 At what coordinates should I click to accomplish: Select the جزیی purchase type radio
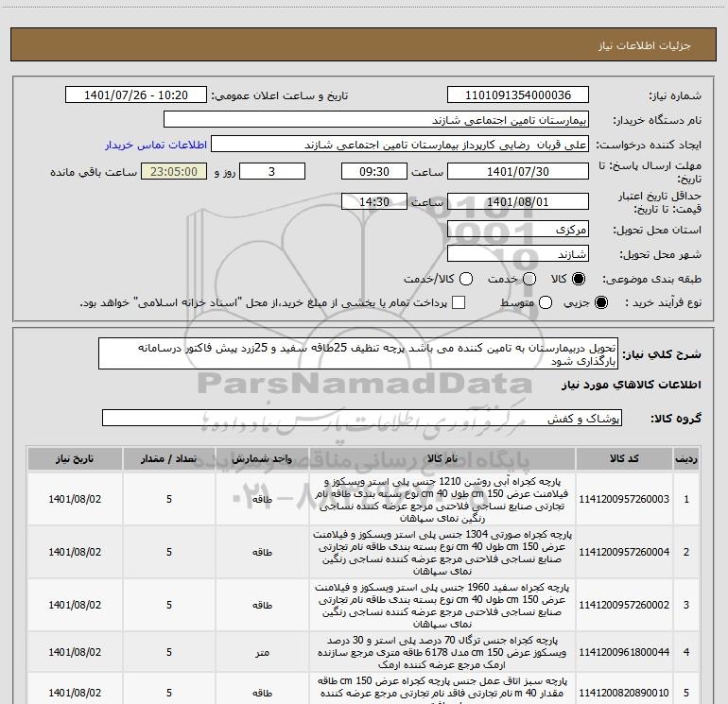[600, 302]
